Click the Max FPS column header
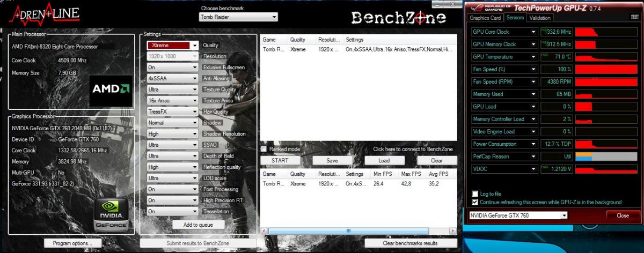644x253 pixels. click(412, 174)
